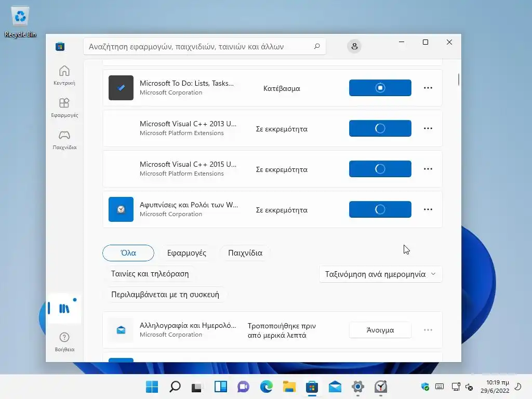Open taskbar Search
The image size is (532, 399).
coord(175,387)
